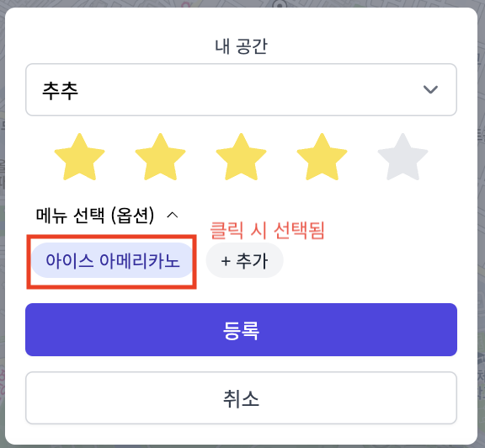Submit the review with 등록 button
The image size is (485, 448).
[241, 330]
